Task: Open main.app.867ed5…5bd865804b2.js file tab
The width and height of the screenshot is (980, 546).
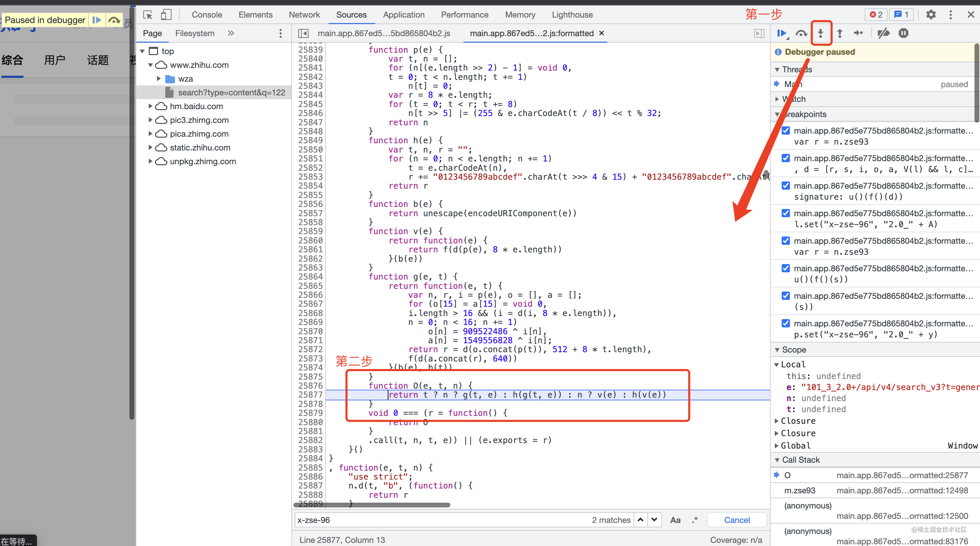Action: [x=384, y=33]
